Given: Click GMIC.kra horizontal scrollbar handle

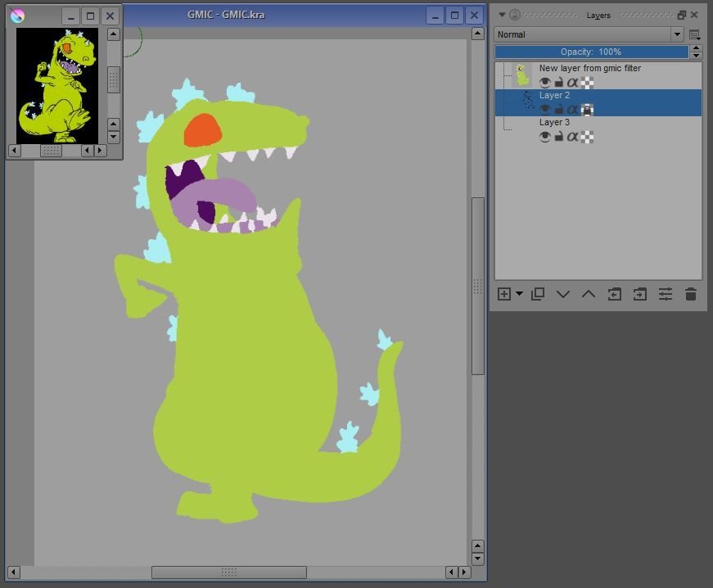Looking at the screenshot, I should pyautogui.click(x=228, y=572).
